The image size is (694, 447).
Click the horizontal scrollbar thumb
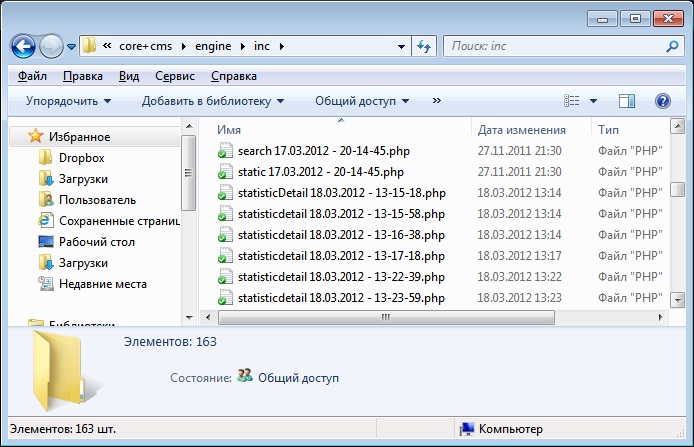click(x=386, y=317)
